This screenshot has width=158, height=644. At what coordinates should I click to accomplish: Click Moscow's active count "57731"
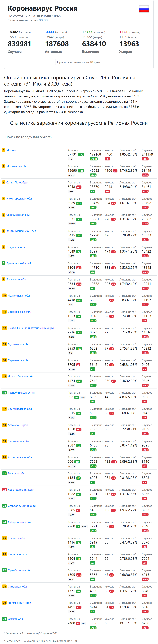72,155
